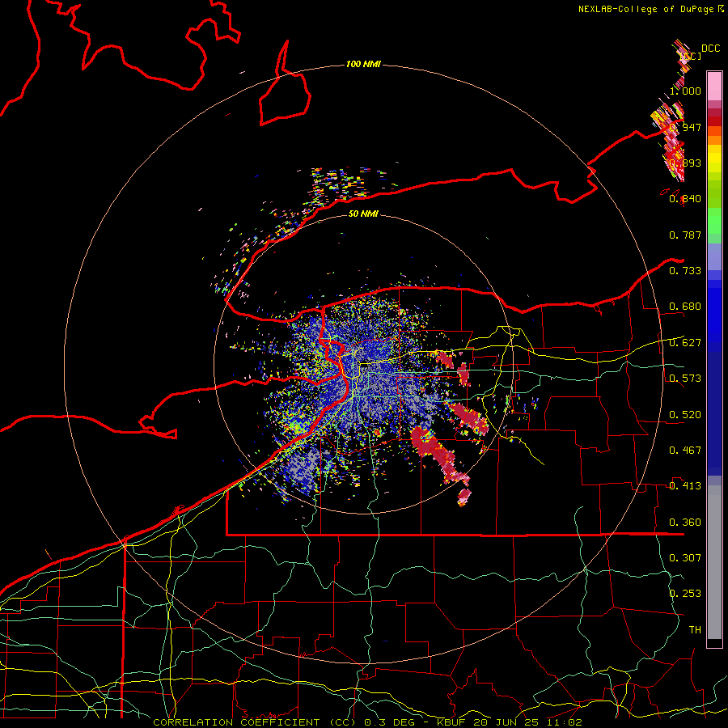The height and width of the screenshot is (728, 728).
Task: Select the 0.253 scale value
Action: click(685, 594)
